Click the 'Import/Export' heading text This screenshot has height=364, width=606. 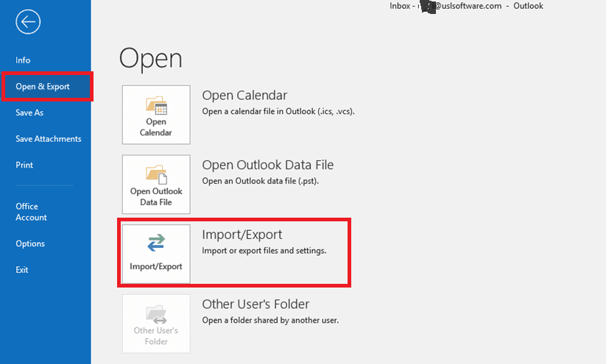[x=242, y=235]
